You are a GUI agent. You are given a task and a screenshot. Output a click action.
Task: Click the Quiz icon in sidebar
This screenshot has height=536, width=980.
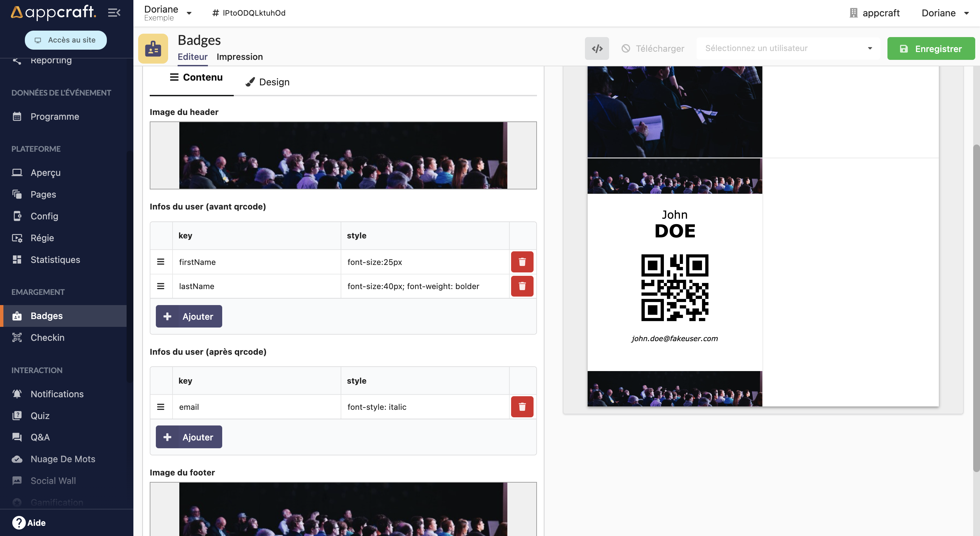[x=17, y=416]
